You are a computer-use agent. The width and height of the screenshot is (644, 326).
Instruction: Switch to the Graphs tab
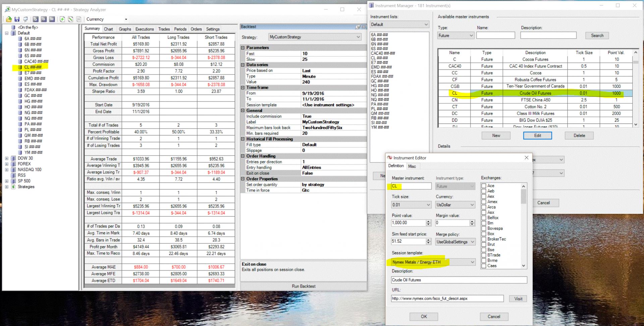125,29
